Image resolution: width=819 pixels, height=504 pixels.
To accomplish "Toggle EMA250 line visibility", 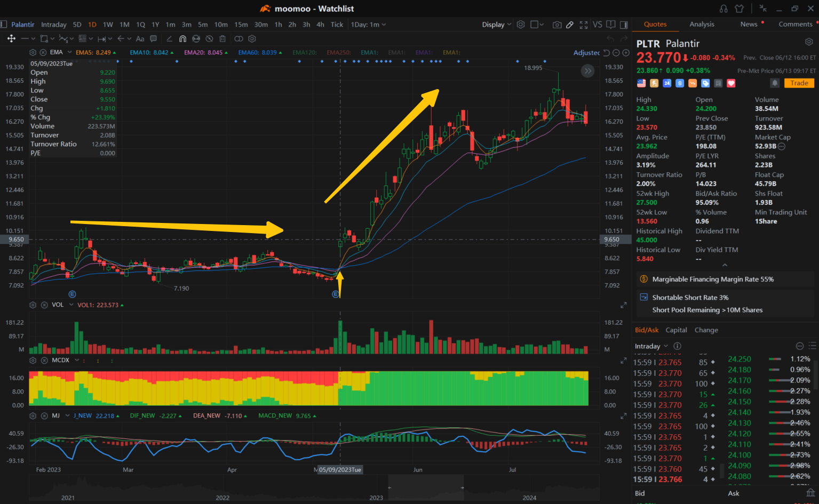I will point(339,52).
